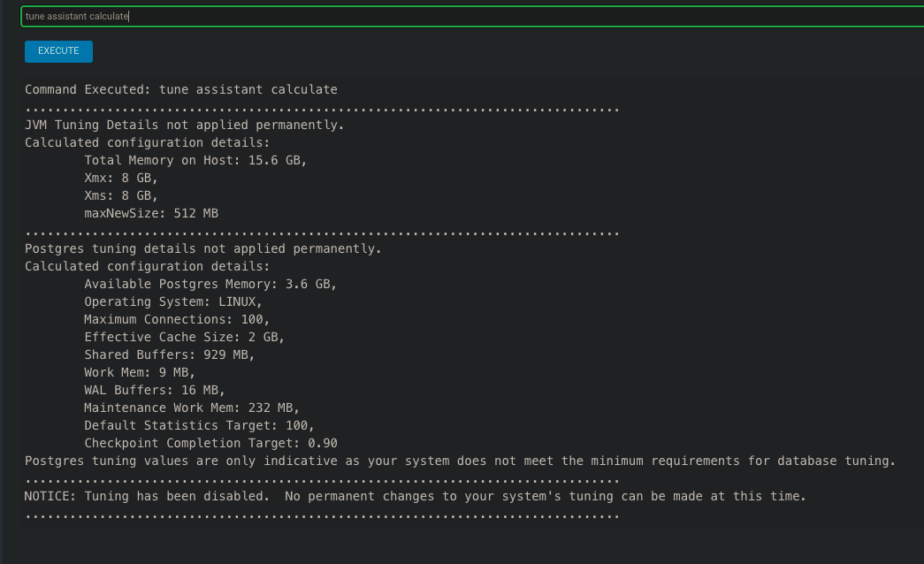Click the 'Command Executed' output line
This screenshot has width=924, height=564.
[x=180, y=89]
